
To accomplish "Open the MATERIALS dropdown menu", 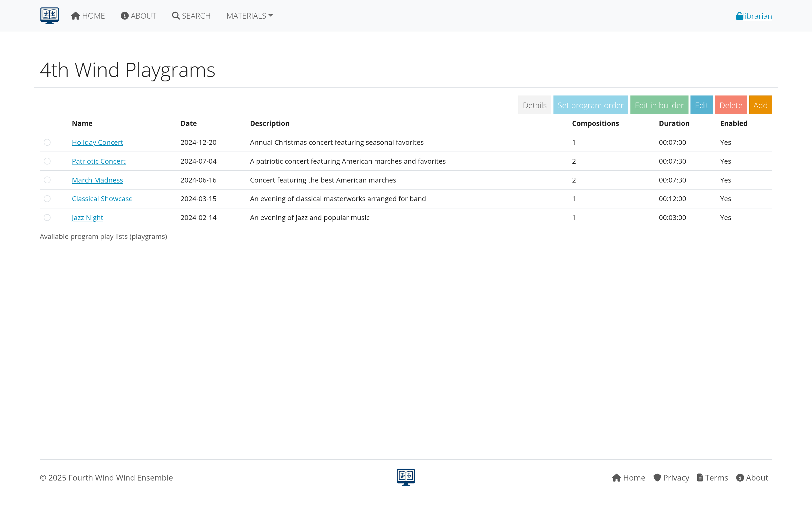I will [249, 15].
